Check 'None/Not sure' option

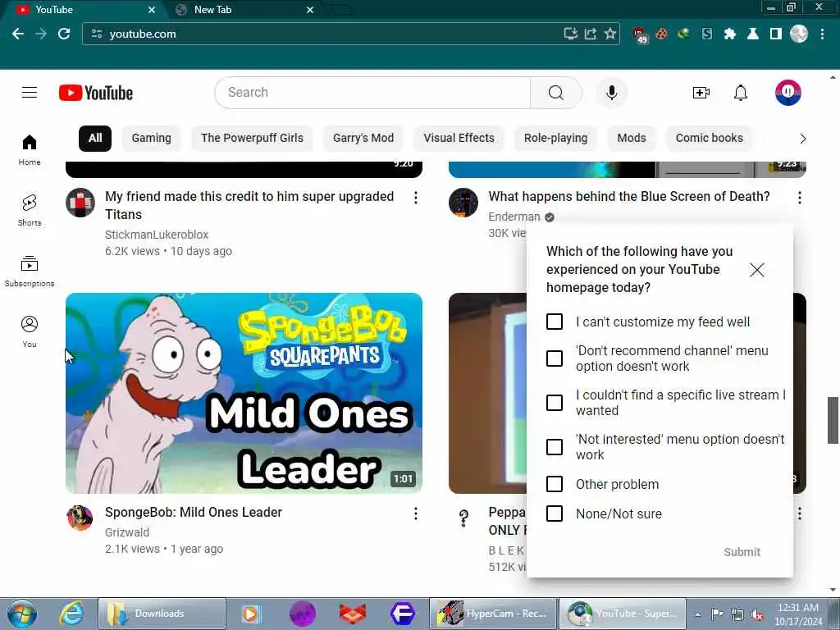tap(555, 514)
